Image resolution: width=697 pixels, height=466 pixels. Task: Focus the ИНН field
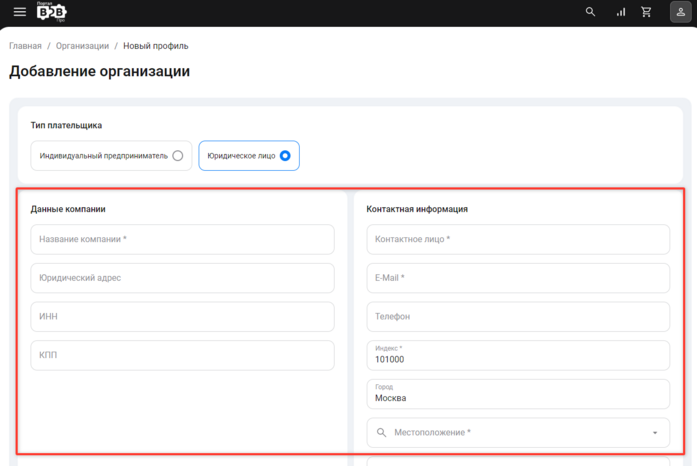pyautogui.click(x=182, y=317)
